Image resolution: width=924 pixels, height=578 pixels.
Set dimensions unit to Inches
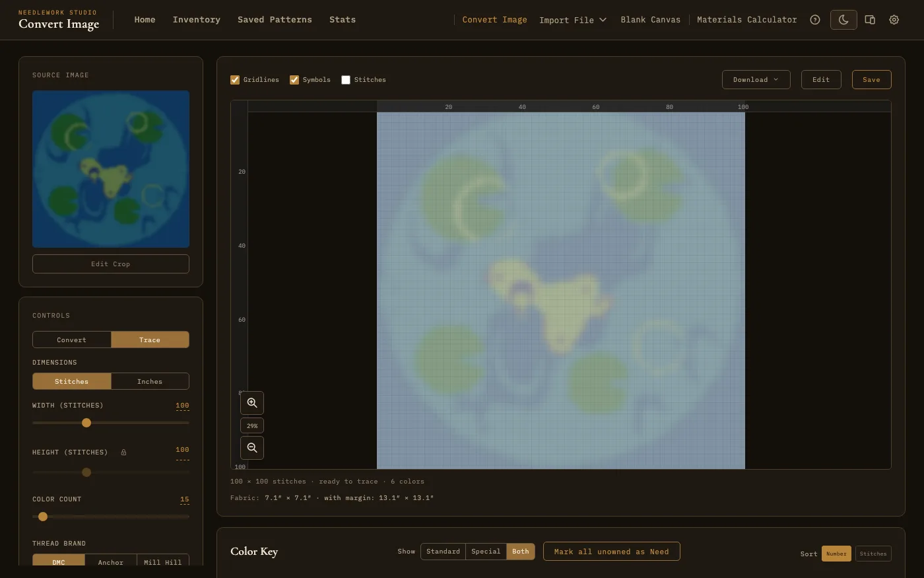pyautogui.click(x=150, y=381)
